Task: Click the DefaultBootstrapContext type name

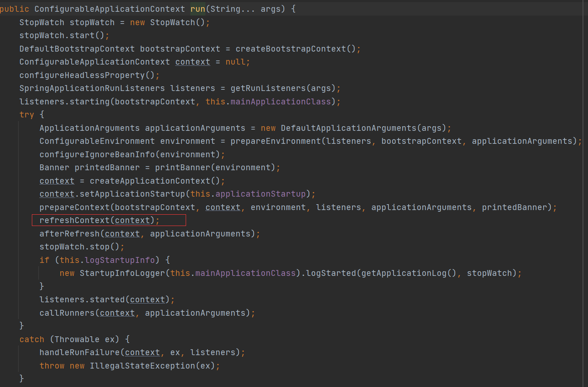Action: click(77, 49)
